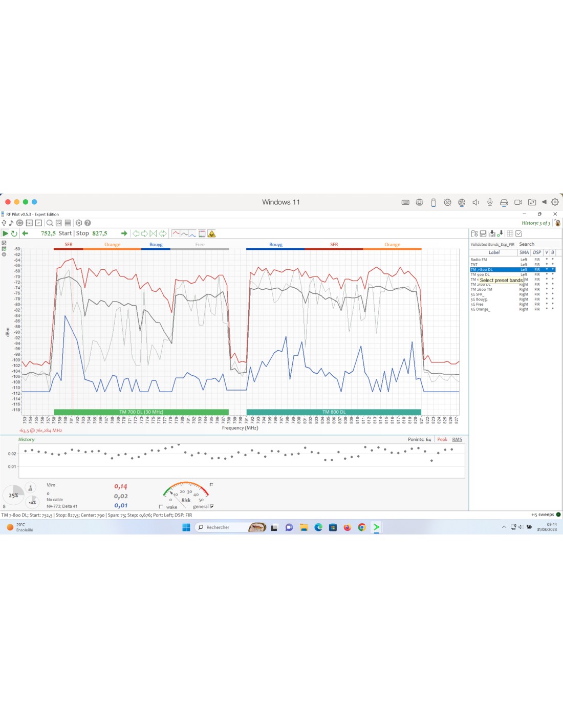Select the 5G Free preset band

coord(512,304)
